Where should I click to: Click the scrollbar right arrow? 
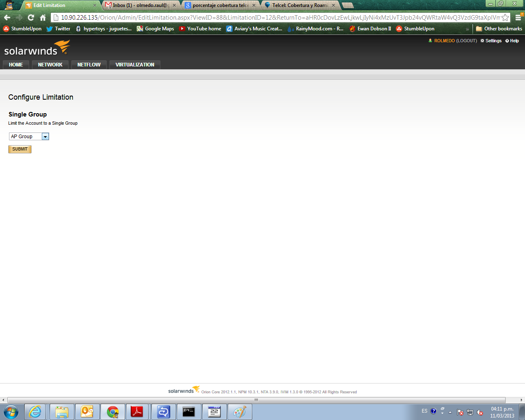[x=522, y=400]
